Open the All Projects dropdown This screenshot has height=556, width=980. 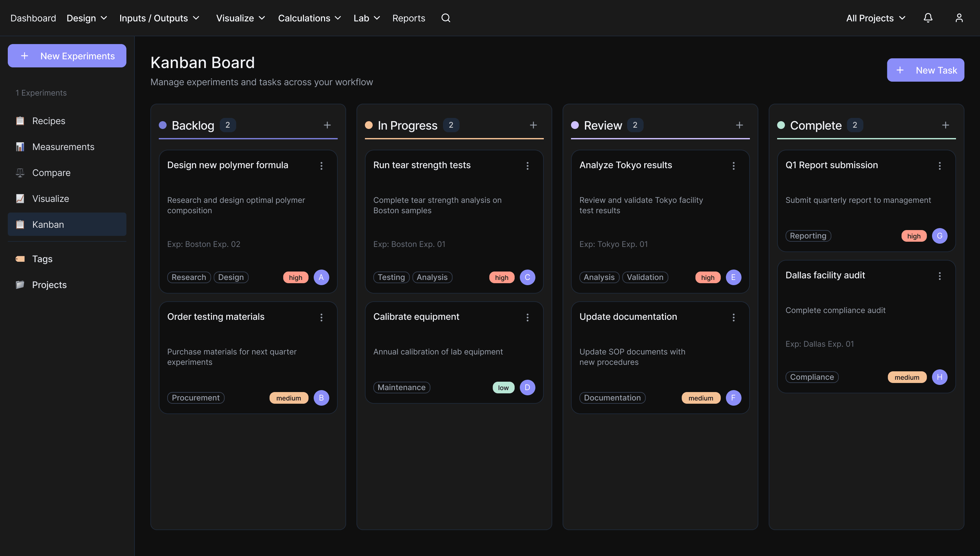(x=875, y=18)
